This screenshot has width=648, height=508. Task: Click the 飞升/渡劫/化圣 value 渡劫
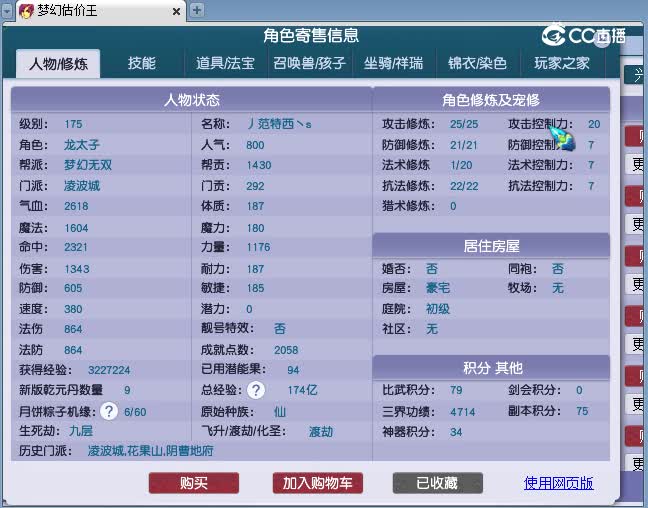click(321, 432)
